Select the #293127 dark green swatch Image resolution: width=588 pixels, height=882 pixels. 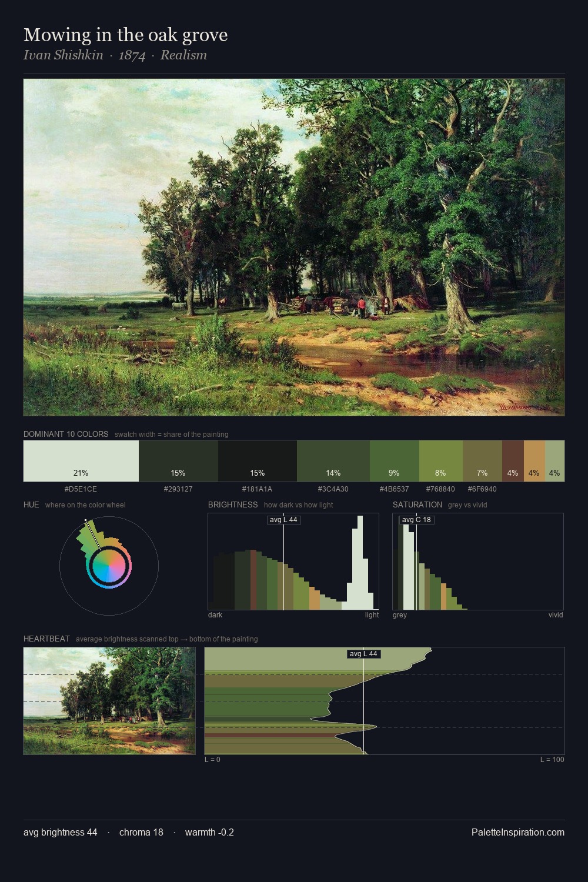pyautogui.click(x=178, y=461)
